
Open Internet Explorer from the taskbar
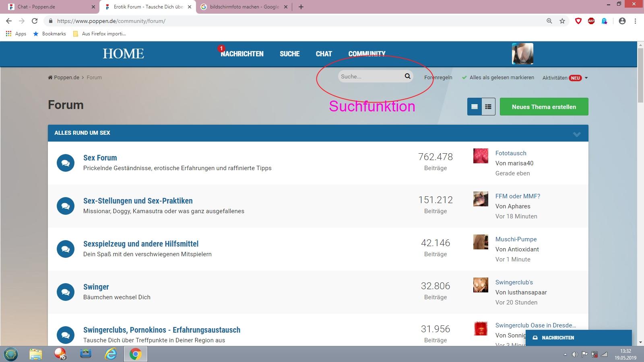coord(111,354)
